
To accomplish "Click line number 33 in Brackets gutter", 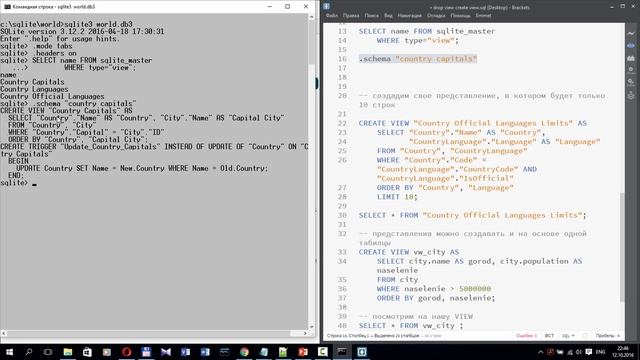I will click(x=342, y=252).
